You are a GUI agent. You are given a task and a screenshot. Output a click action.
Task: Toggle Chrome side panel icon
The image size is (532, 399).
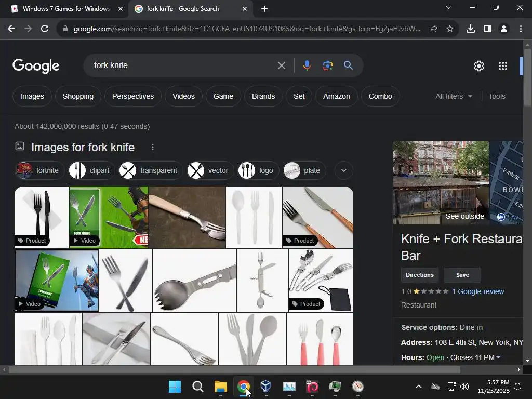[x=487, y=29]
